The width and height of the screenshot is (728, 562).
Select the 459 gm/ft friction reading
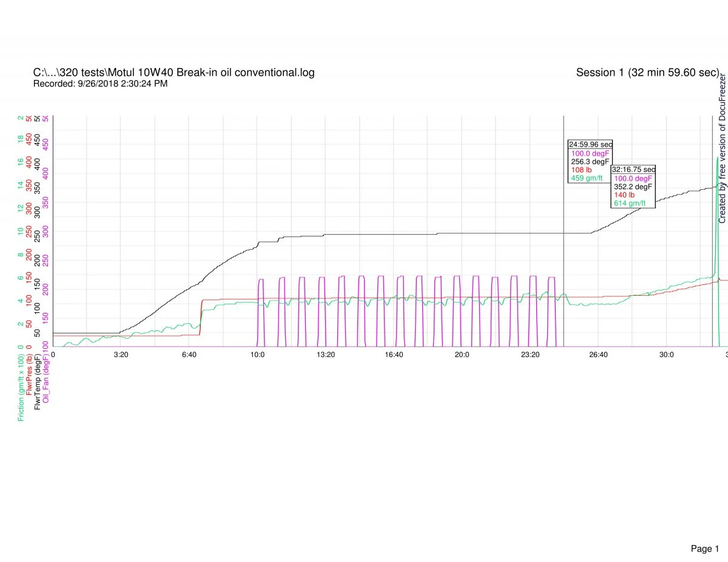587,178
